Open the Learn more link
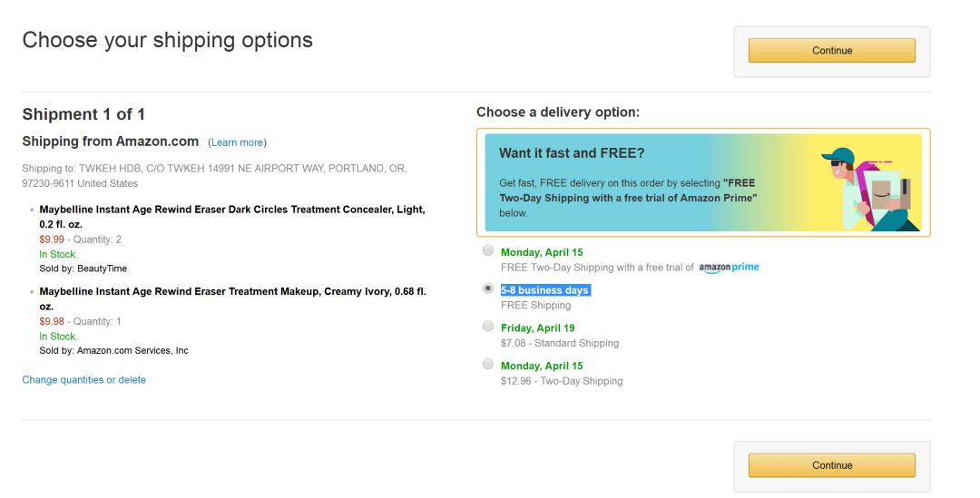 pyautogui.click(x=238, y=142)
